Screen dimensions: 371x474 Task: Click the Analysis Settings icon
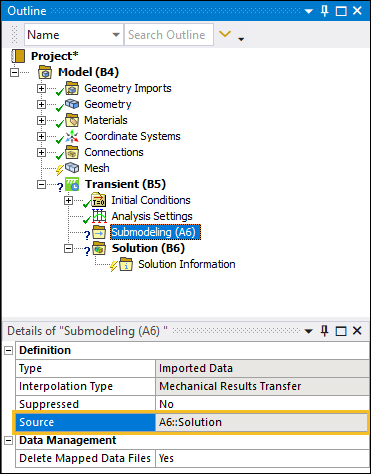pyautogui.click(x=99, y=216)
